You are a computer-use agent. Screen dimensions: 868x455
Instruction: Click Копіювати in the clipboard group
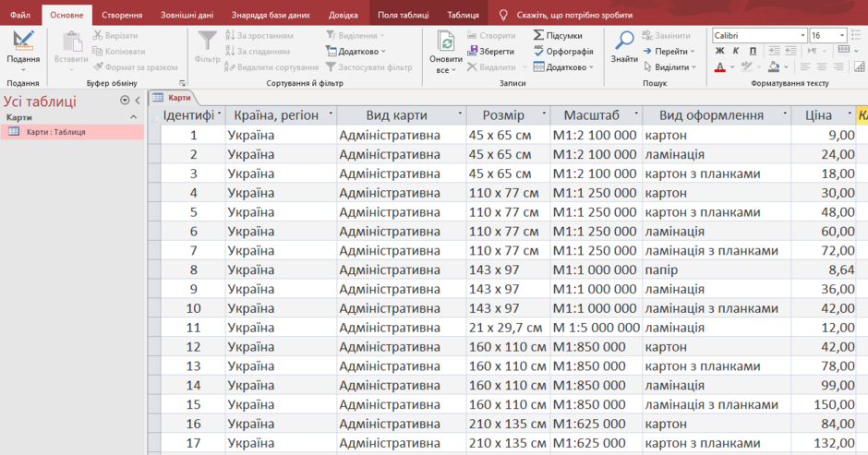pyautogui.click(x=118, y=52)
